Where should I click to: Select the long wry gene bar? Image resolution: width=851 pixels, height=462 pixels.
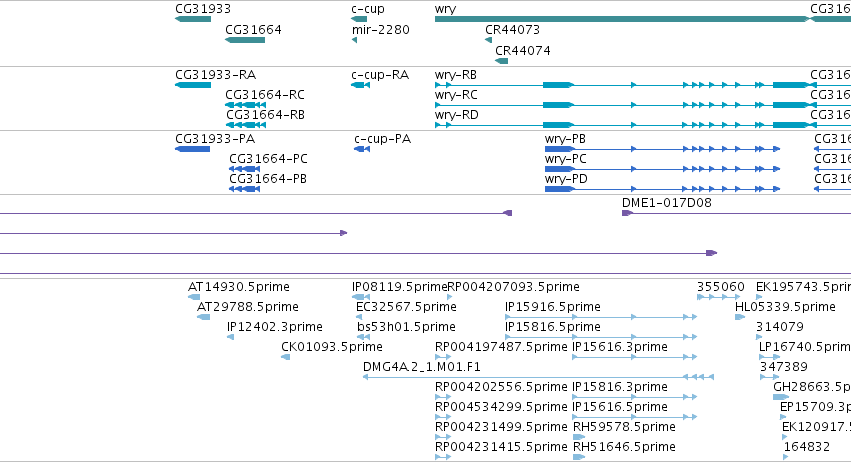(x=623, y=19)
